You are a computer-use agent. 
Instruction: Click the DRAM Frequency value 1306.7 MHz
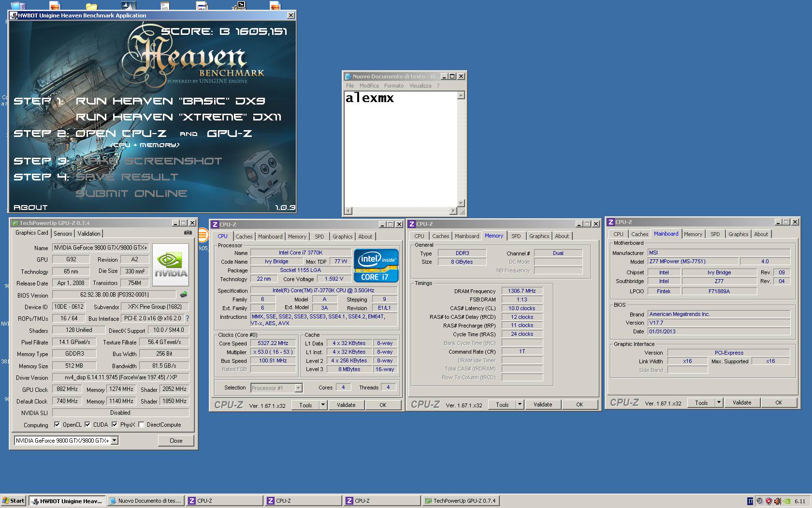click(522, 291)
